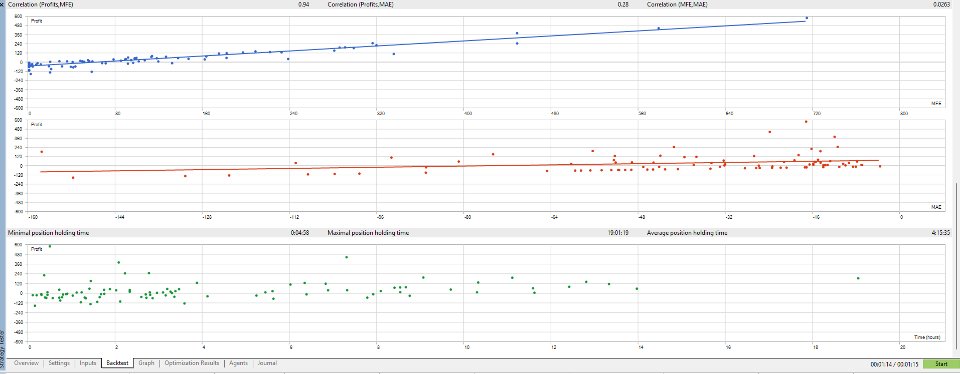This screenshot has height=374, width=960.
Task: Switch to the Graph tab
Action: (x=146, y=363)
